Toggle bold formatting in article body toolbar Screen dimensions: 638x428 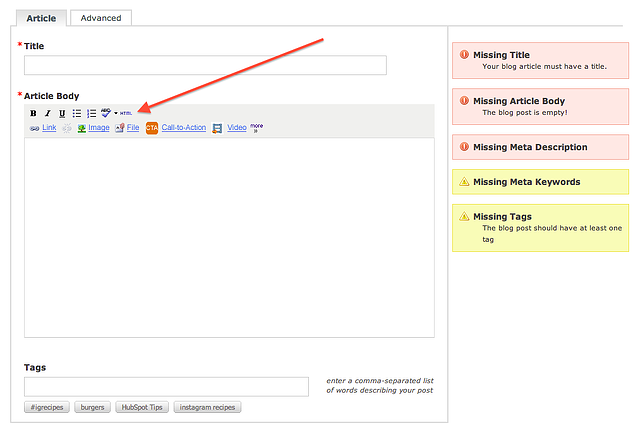[33, 113]
